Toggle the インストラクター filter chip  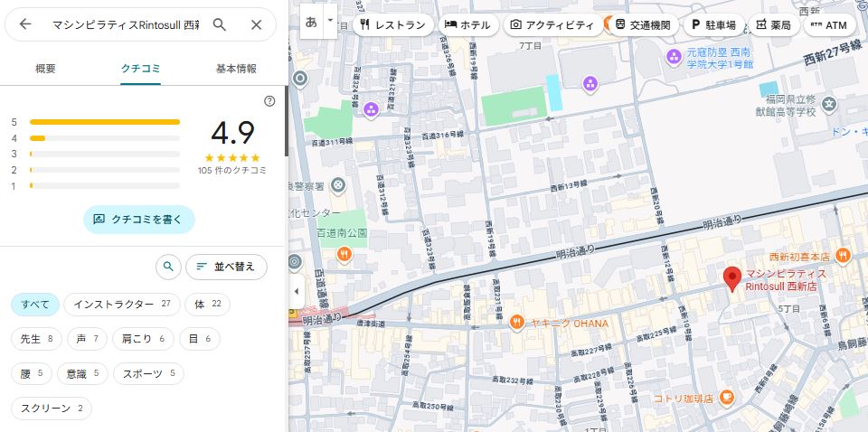coord(122,305)
